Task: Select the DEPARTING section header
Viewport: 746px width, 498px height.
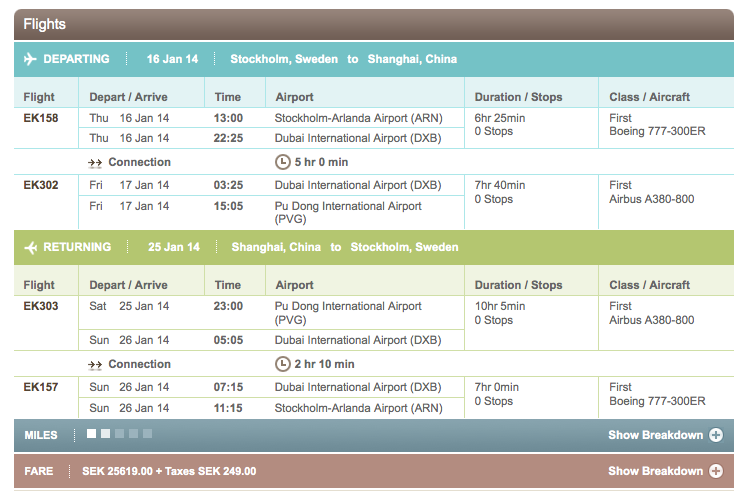Action: (76, 59)
